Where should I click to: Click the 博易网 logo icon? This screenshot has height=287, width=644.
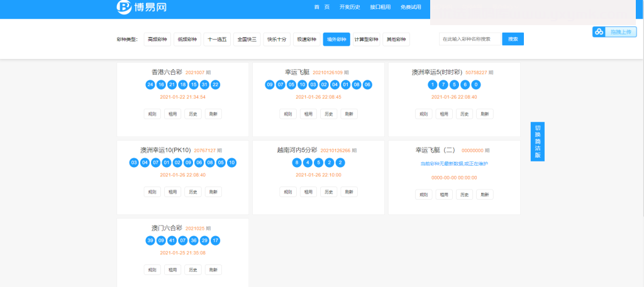[x=124, y=8]
